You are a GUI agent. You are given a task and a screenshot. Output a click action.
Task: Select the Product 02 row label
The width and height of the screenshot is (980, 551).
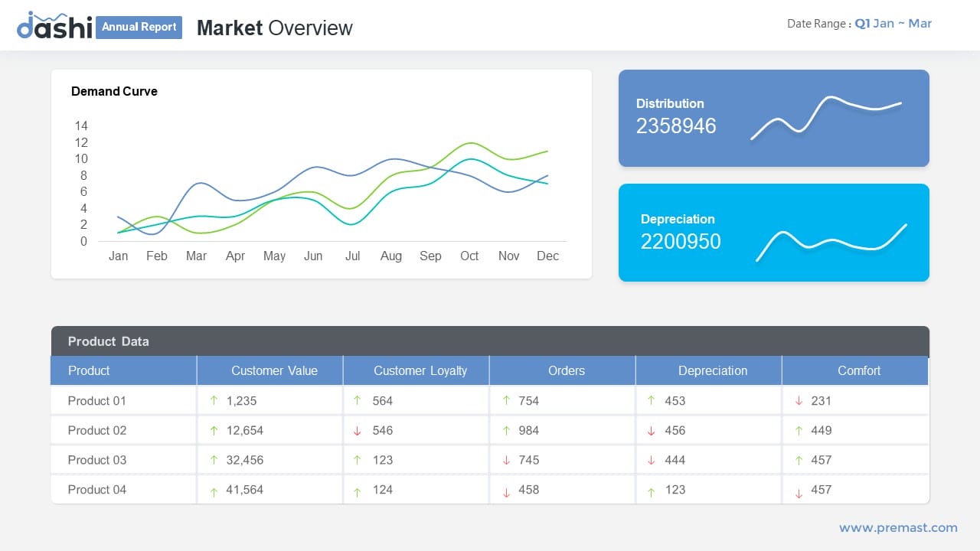pyautogui.click(x=96, y=430)
